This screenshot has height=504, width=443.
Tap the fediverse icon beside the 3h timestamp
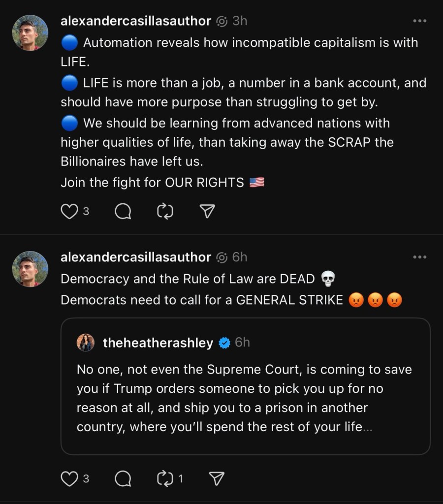click(222, 21)
